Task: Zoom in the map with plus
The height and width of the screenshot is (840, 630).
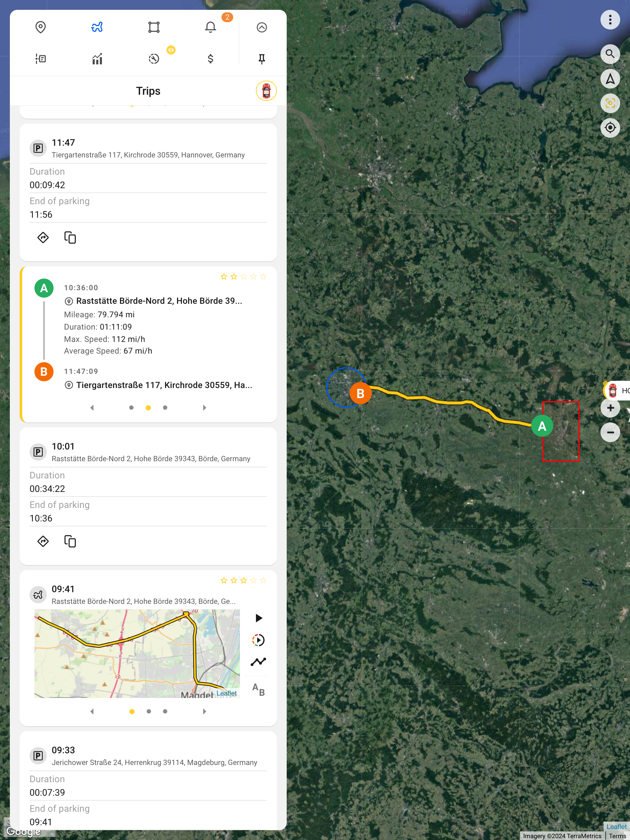Action: tap(610, 408)
